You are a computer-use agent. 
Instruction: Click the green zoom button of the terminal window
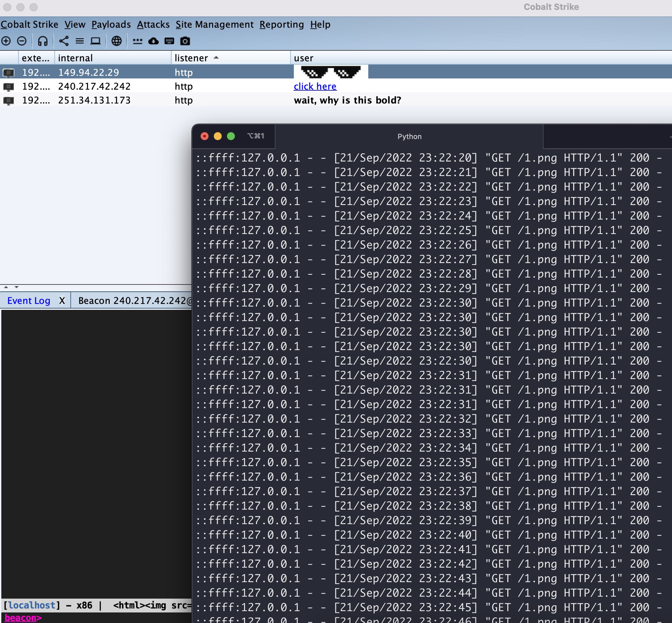tap(231, 136)
